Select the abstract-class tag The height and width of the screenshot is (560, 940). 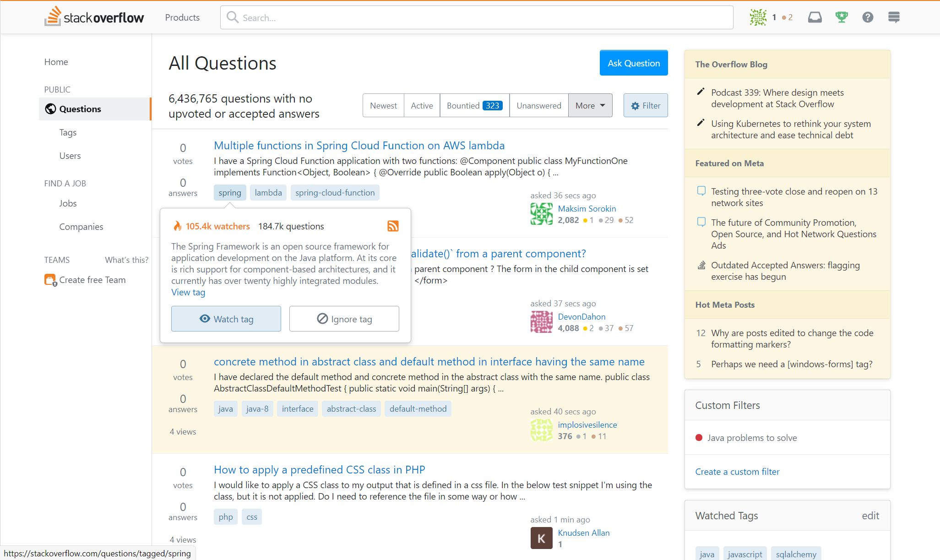click(x=351, y=409)
